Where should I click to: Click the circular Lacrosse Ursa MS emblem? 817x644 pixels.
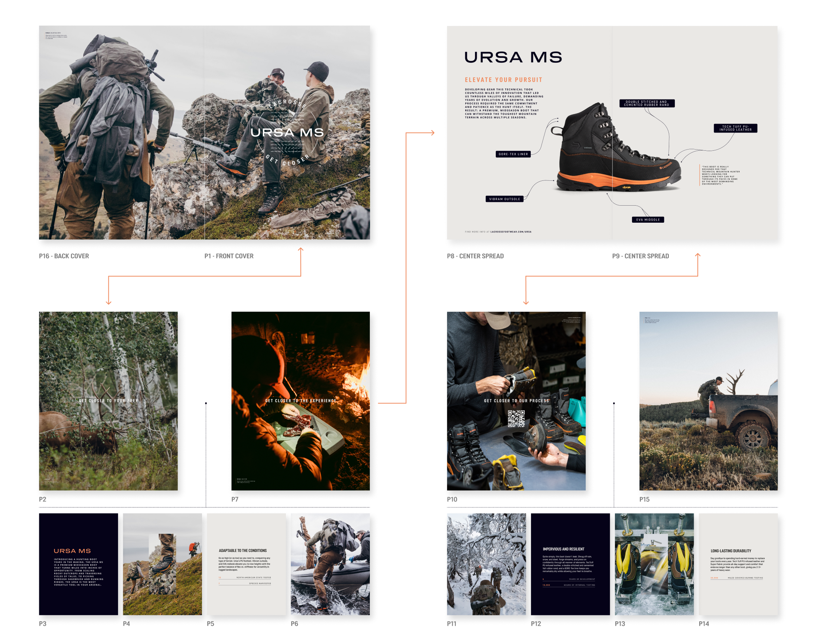coord(287,132)
